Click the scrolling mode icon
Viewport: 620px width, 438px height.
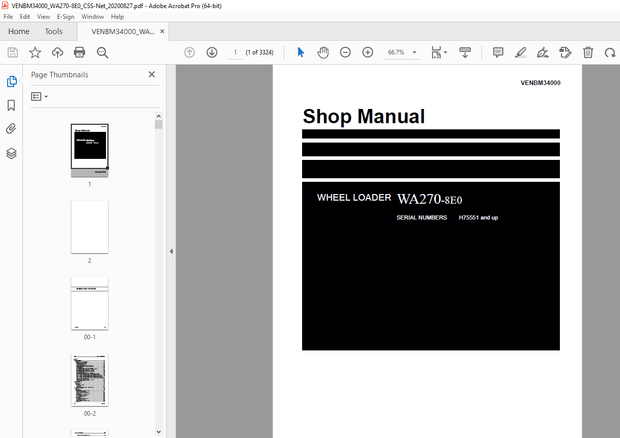click(465, 52)
